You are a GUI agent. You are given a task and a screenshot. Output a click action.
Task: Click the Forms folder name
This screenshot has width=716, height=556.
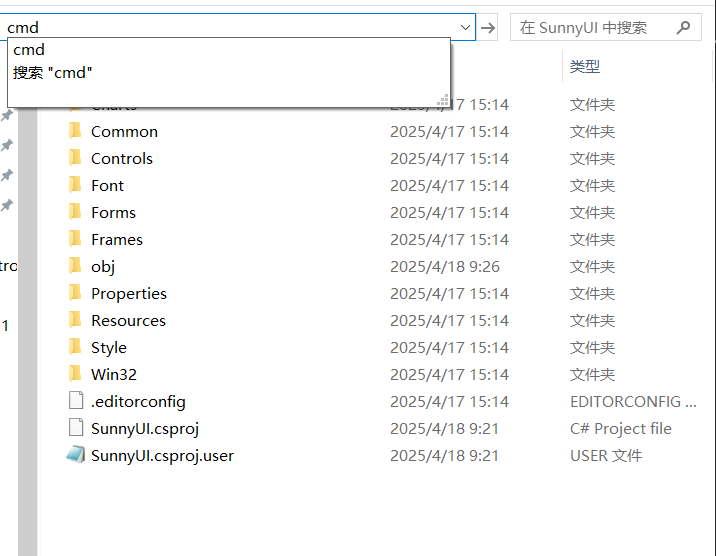coord(113,212)
